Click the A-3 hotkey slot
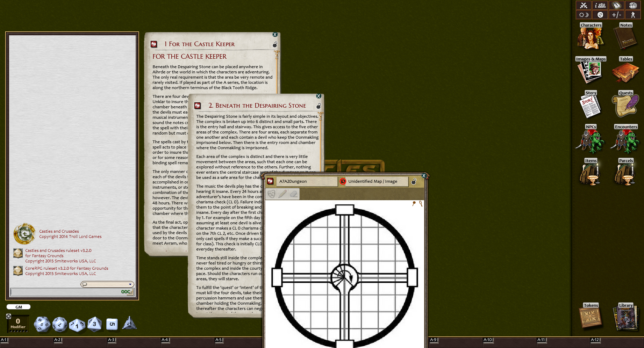Viewport: 644px width, 348px height. pyautogui.click(x=111, y=340)
